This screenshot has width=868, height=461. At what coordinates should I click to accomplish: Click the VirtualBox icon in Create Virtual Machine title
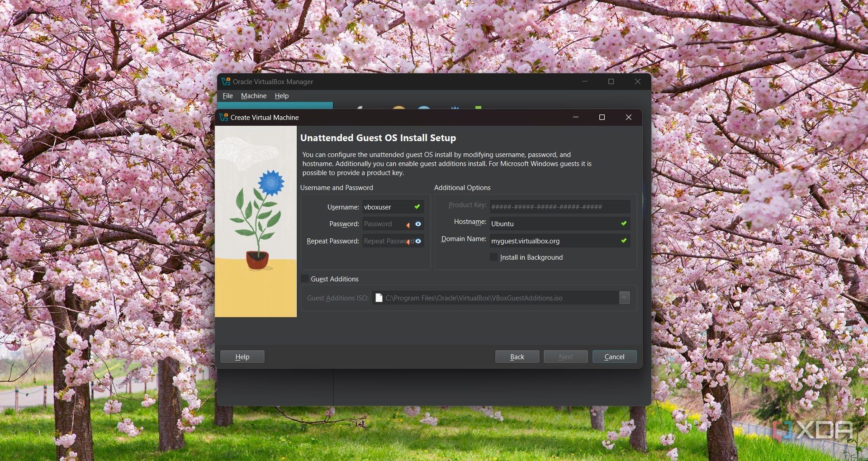coord(224,117)
